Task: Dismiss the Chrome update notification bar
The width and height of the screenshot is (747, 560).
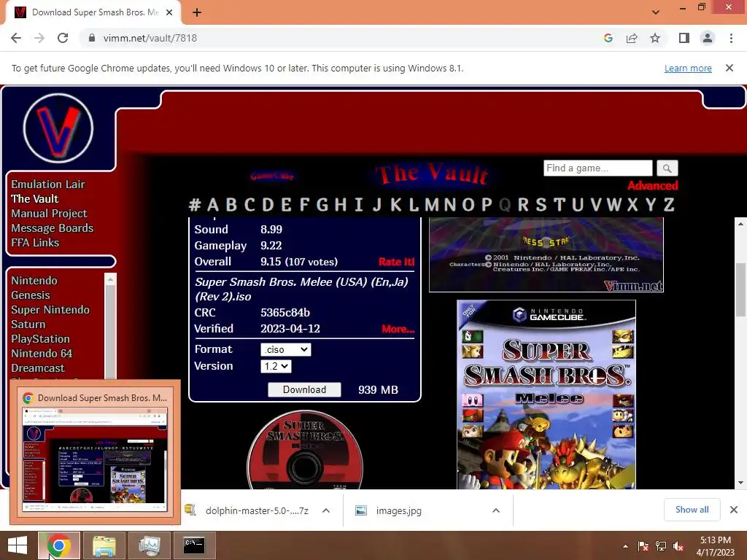Action: [x=729, y=68]
